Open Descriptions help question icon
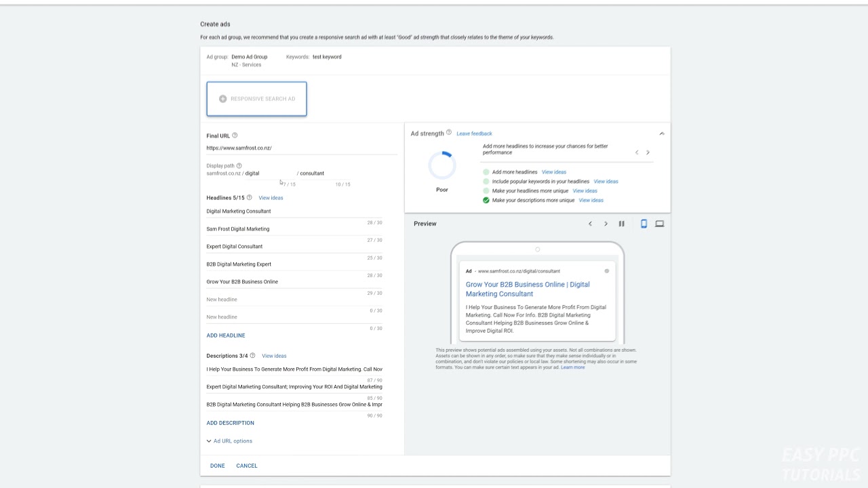Viewport: 868px width, 488px height. click(x=252, y=356)
